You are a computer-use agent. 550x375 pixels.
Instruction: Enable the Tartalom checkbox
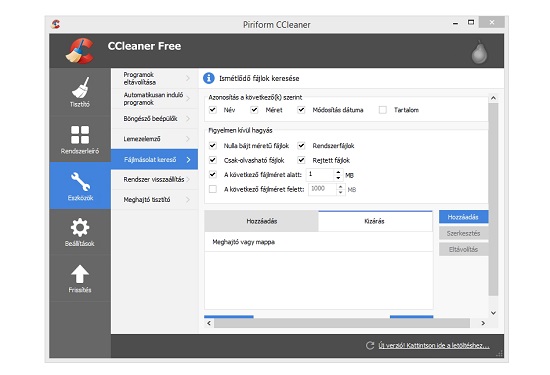pos(383,110)
